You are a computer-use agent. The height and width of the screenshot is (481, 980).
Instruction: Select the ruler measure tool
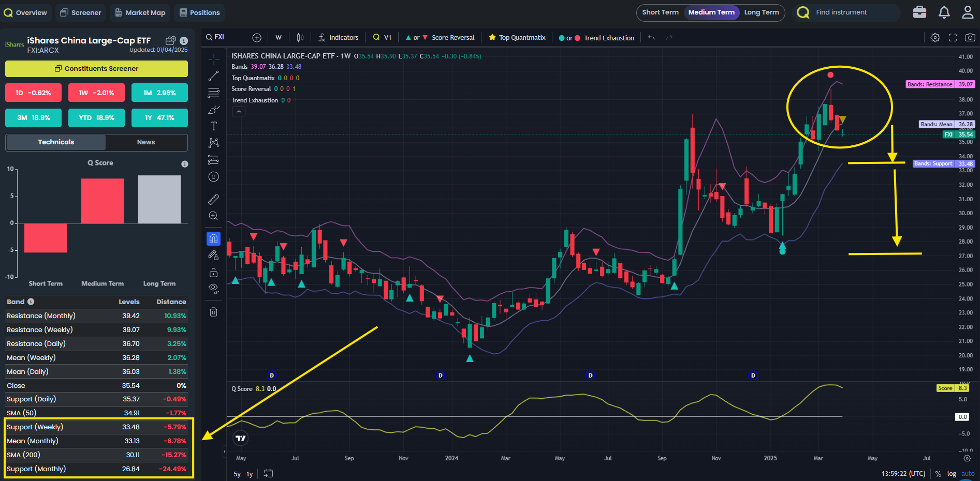(x=213, y=199)
